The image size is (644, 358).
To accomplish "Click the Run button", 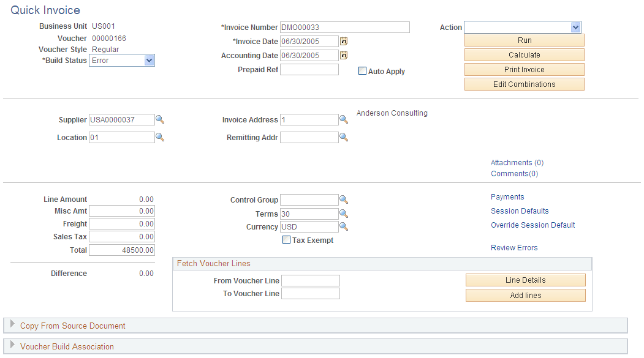I will coord(524,40).
